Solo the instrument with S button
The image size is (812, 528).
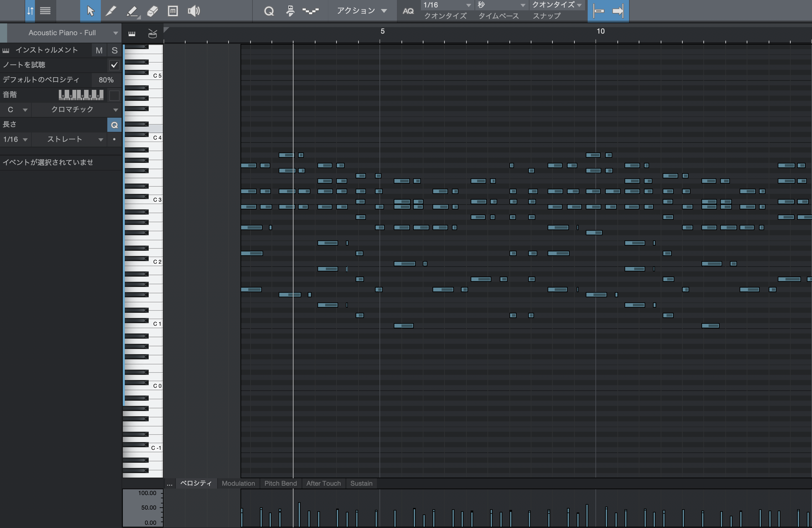[x=115, y=50]
